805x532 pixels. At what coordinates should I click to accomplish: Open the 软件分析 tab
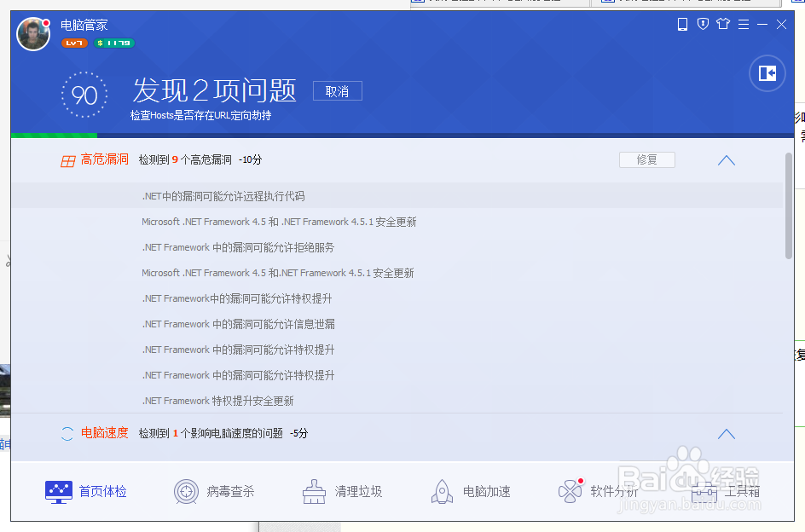[598, 491]
